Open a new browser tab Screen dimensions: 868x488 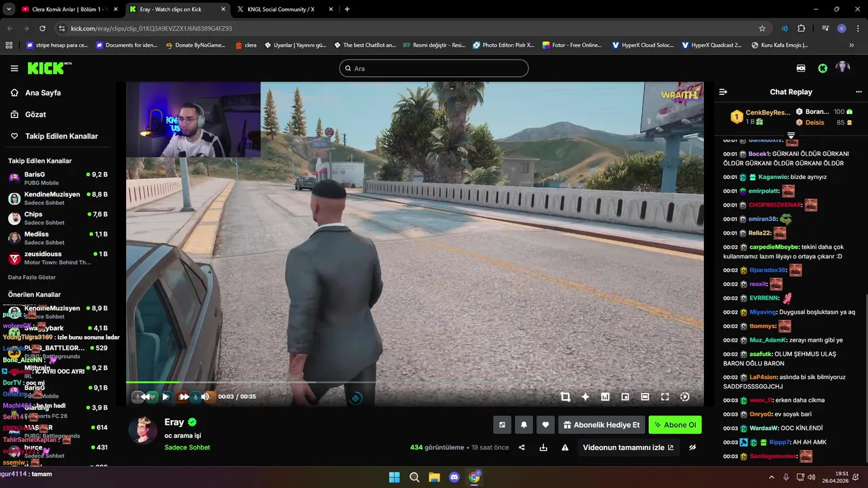click(347, 9)
